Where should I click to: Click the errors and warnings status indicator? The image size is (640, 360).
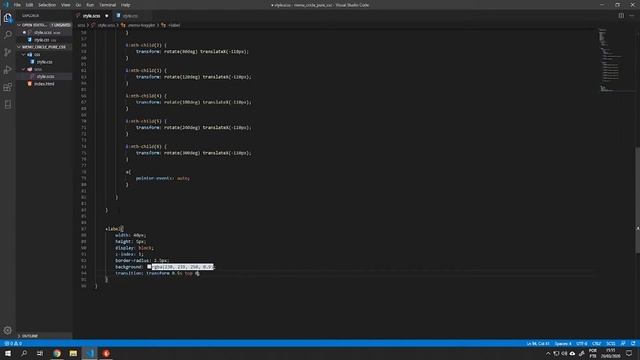tap(13, 344)
